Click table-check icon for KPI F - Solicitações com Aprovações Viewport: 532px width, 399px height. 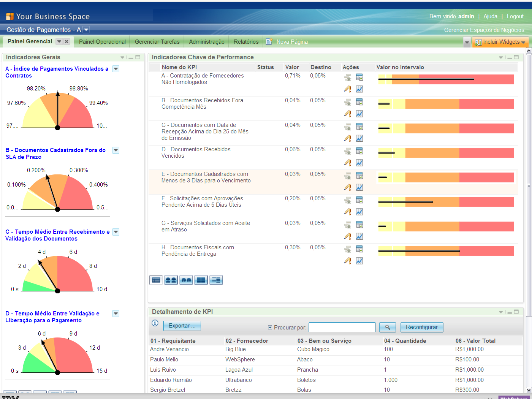[359, 200]
